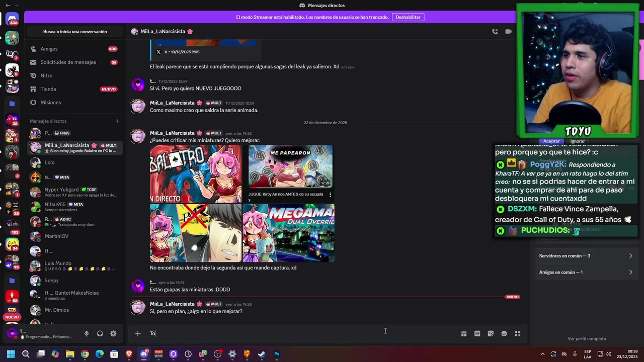Click Ver perfil completo link

coord(587,339)
